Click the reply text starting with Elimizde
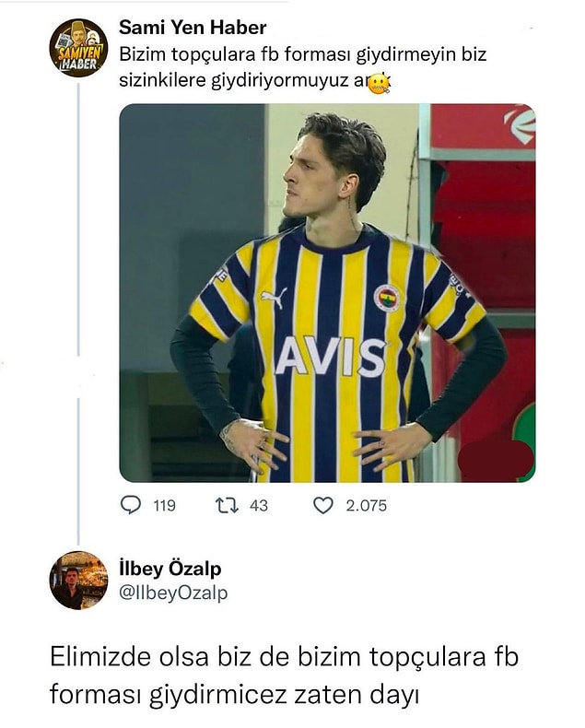 284,675
